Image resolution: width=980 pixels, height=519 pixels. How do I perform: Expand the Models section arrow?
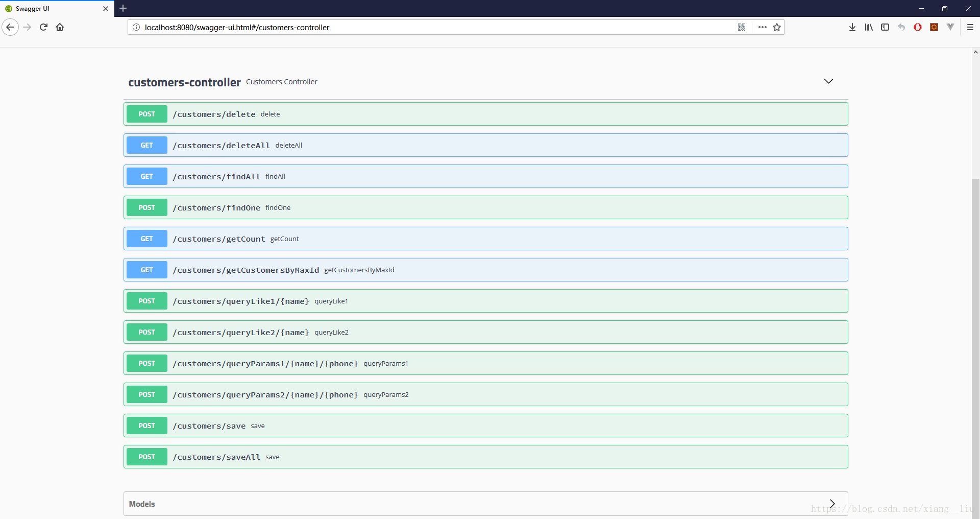click(x=832, y=504)
